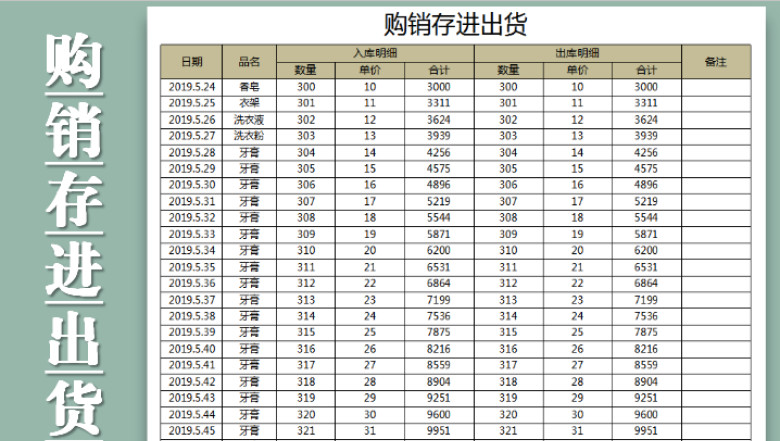Select the date cell 2019.5.43
The height and width of the screenshot is (441, 780).
click(192, 398)
